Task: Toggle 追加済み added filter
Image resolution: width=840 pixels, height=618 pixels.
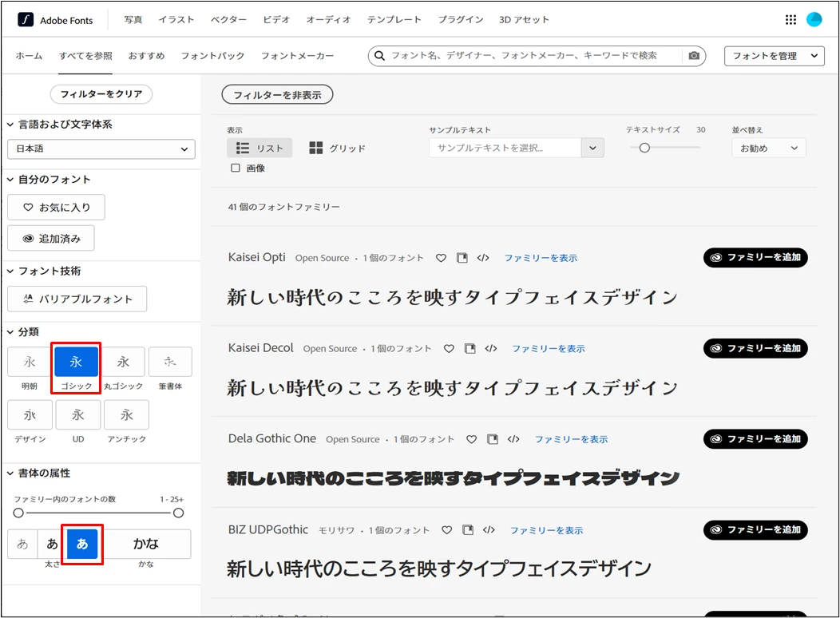Action: 51,238
